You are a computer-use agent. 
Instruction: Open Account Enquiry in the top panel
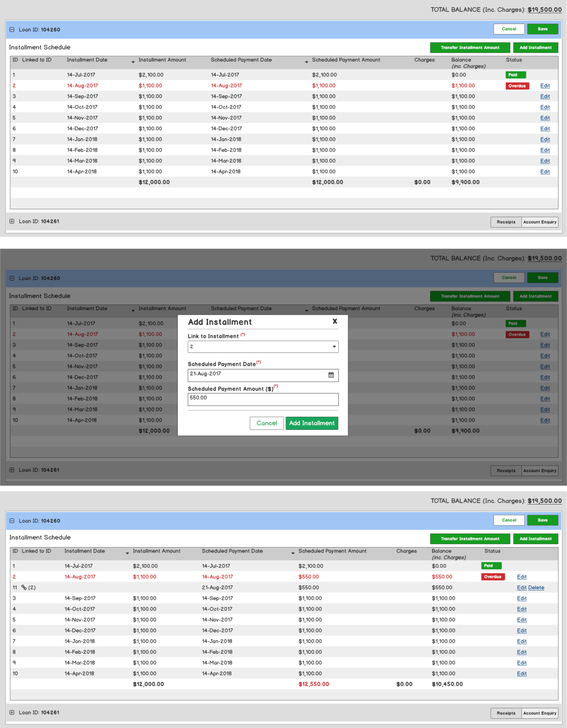click(540, 222)
